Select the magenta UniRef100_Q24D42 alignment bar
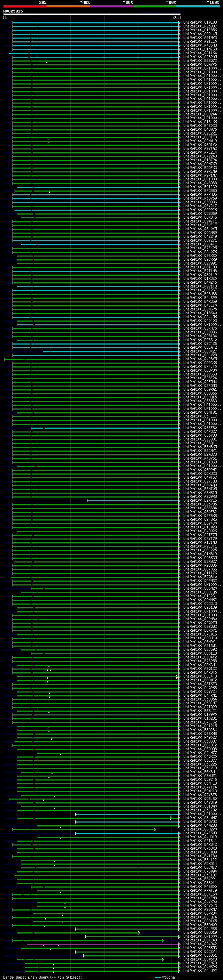 click(103, 944)
